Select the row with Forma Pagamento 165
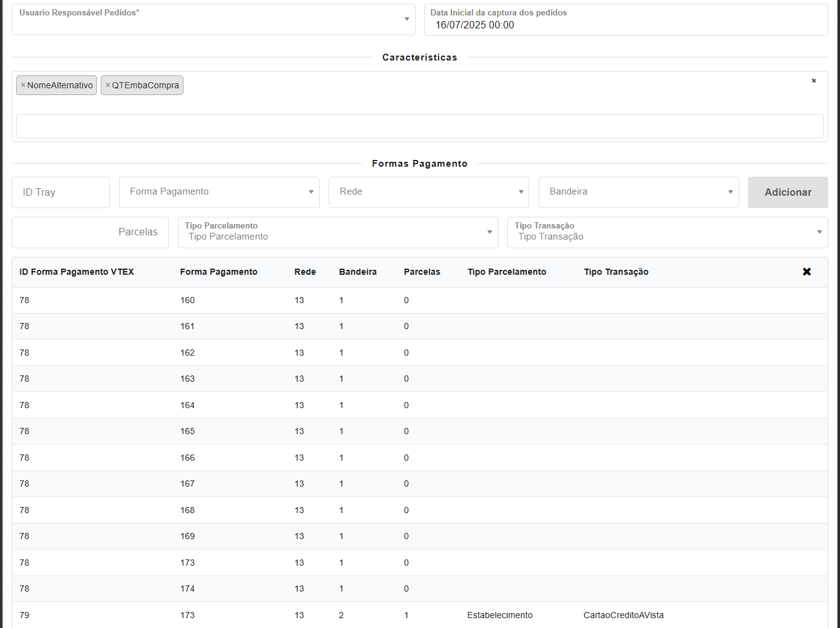Viewport: 840px width, 628px height. coord(187,432)
